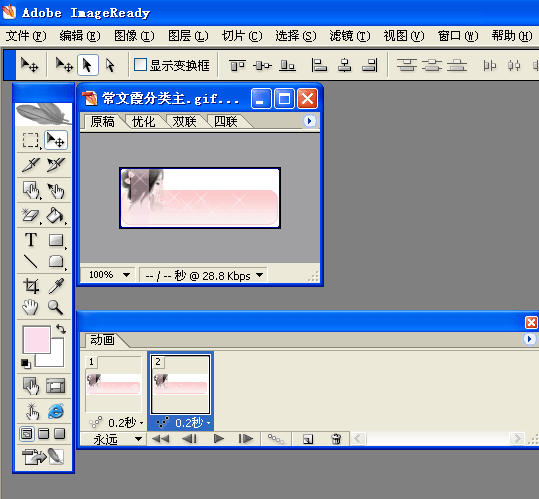Select the Crop tool
Screen dimensions: 539x499
click(31, 286)
